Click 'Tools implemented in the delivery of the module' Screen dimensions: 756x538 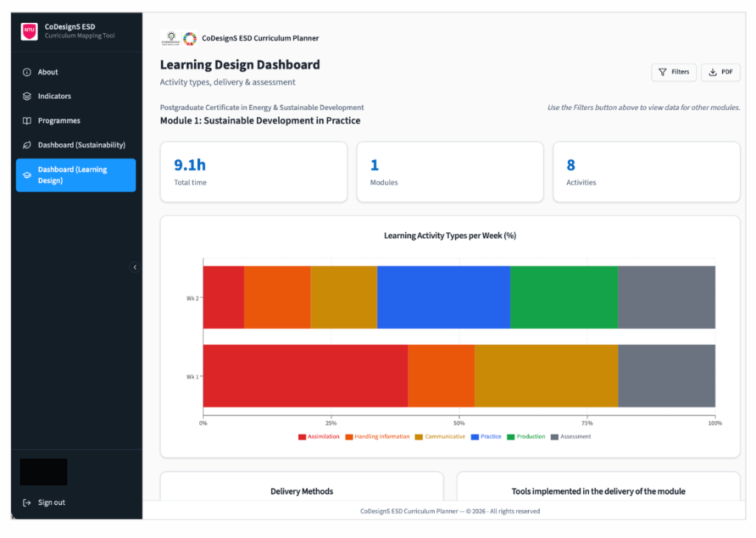tap(598, 492)
